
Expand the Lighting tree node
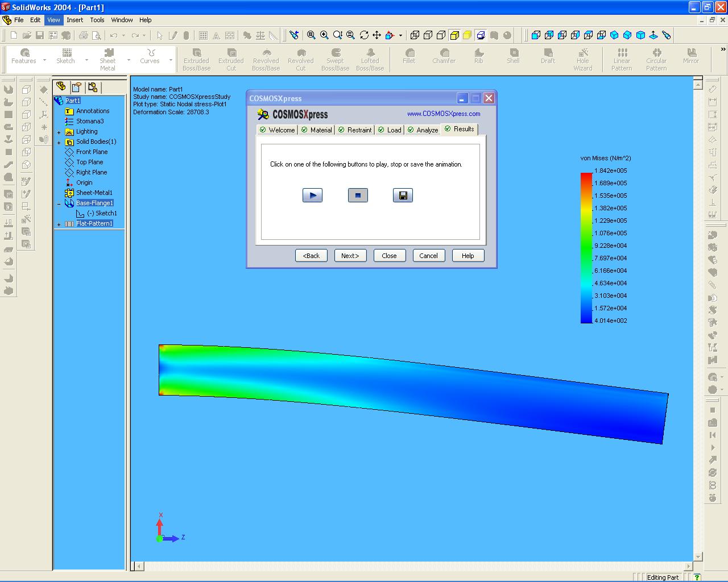59,132
